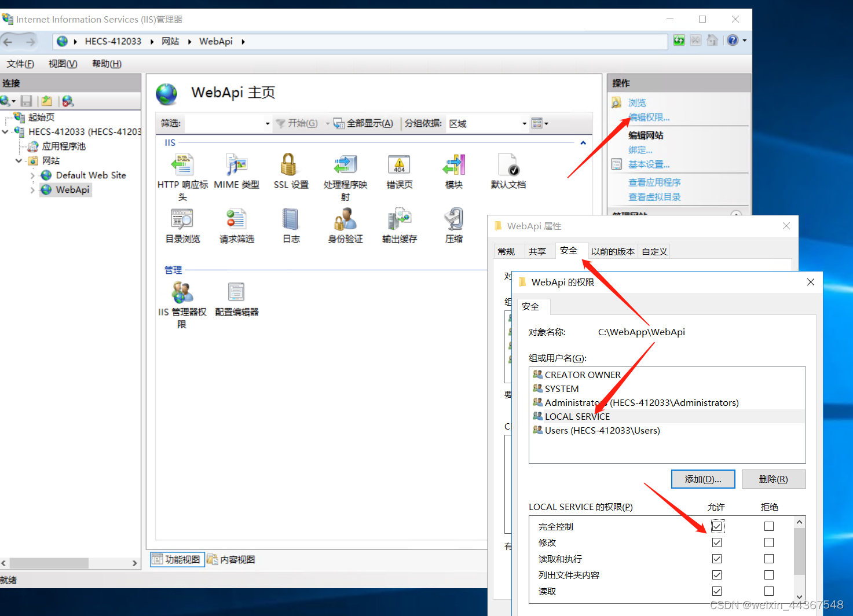Open the 文件(F) menu
The image size is (853, 616).
pos(20,64)
